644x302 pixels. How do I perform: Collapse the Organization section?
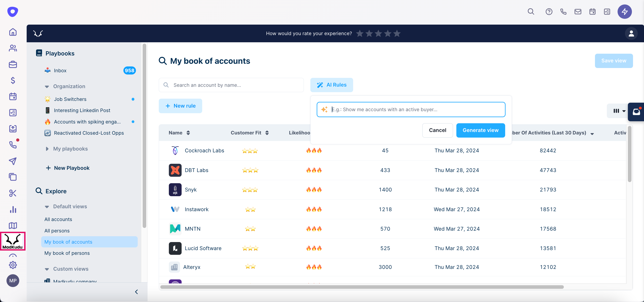(47, 87)
